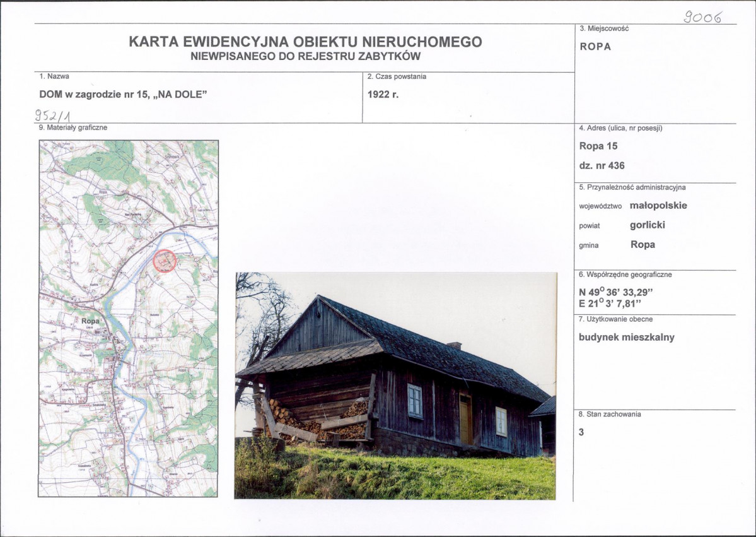Image resolution: width=756 pixels, height=537 pixels.
Task: Select the latitude 'N 49° 36' 33,29"'
Action: point(616,292)
